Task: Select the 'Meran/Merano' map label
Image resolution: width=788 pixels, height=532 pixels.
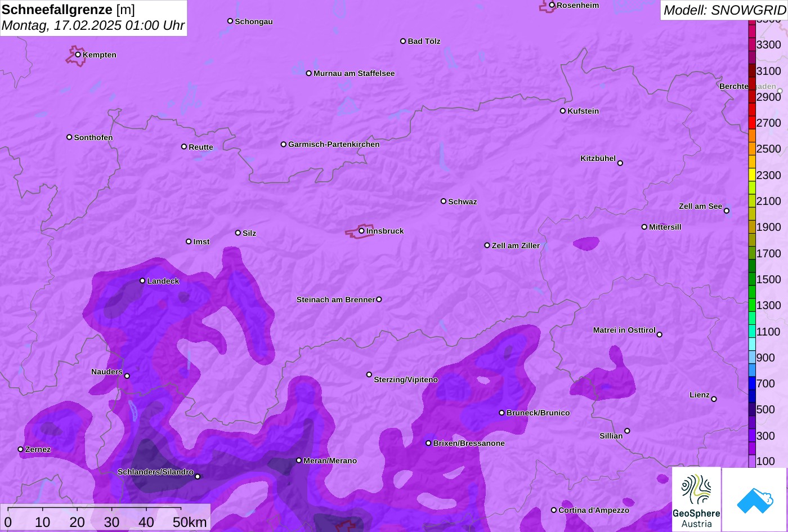Action: (330, 461)
